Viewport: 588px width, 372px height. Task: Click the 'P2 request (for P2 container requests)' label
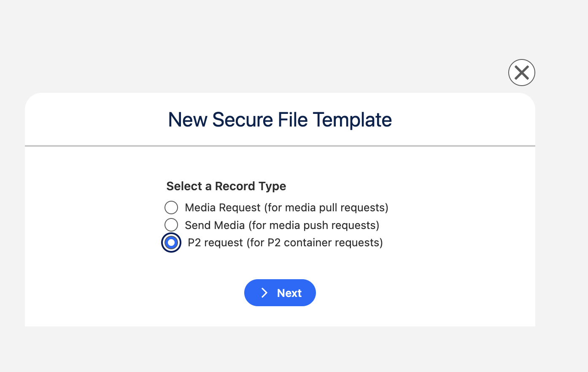point(285,243)
